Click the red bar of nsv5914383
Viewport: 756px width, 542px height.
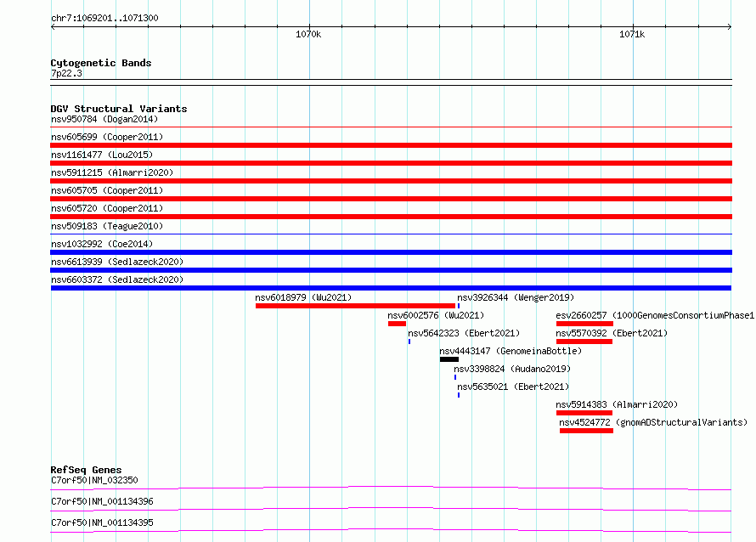tap(584, 413)
